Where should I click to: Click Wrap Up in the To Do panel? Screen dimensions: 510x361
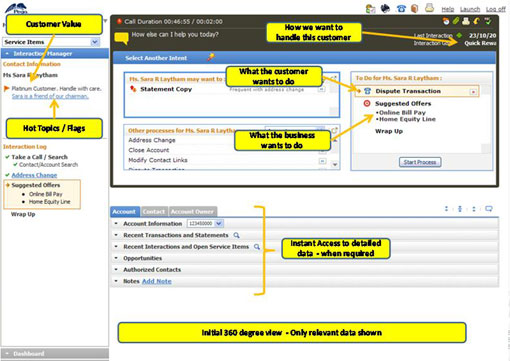coord(389,131)
